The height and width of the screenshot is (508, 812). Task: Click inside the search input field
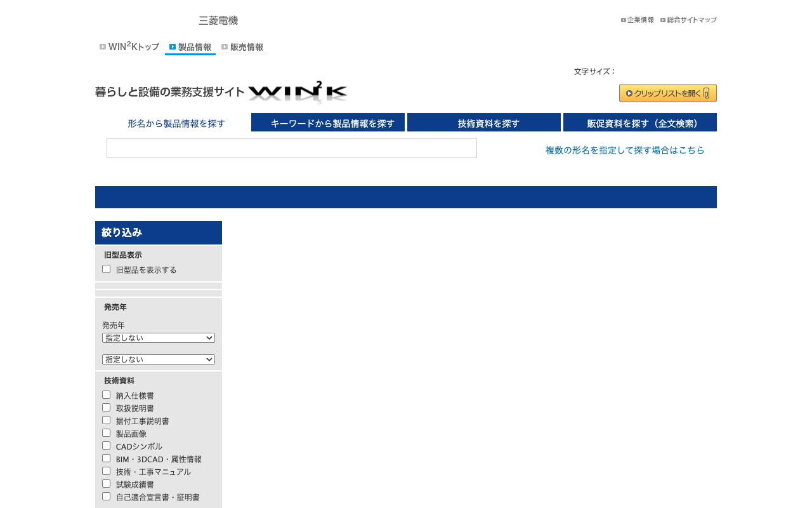[291, 148]
